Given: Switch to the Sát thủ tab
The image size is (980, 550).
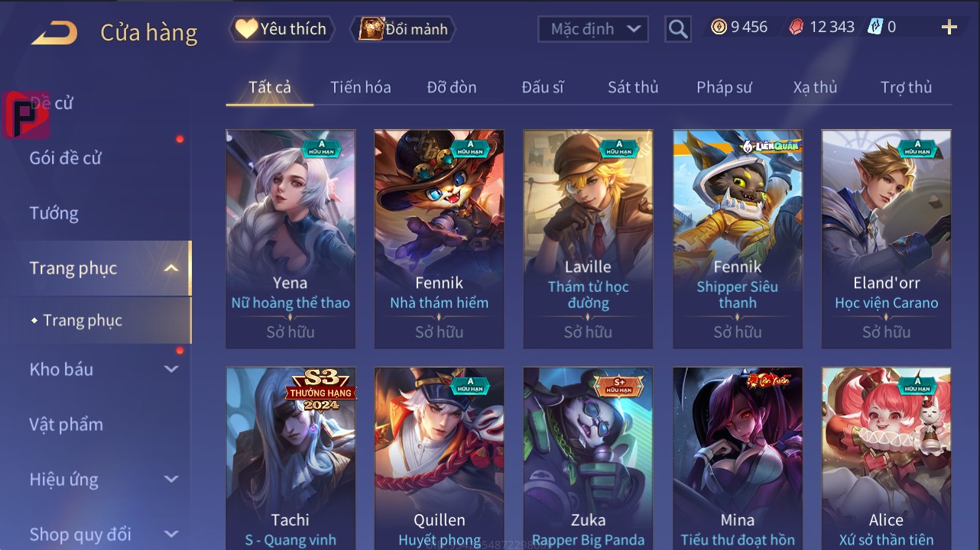Looking at the screenshot, I should click(633, 87).
